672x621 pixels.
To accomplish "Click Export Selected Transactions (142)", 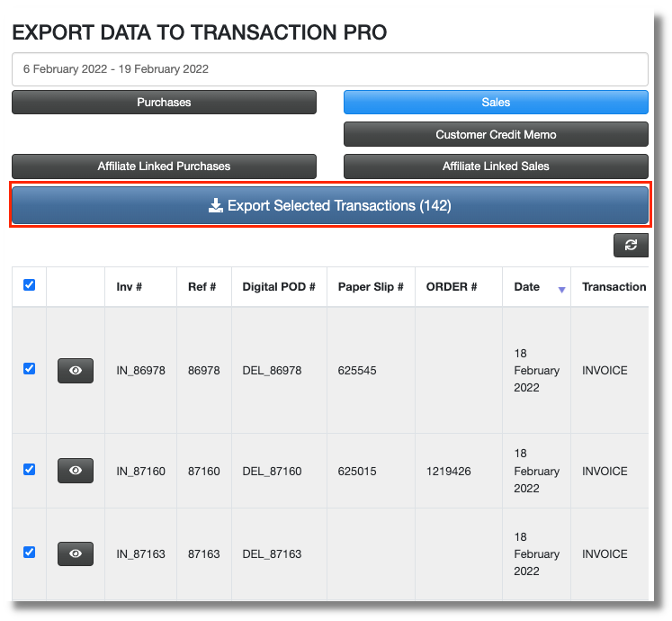I will tap(330, 205).
